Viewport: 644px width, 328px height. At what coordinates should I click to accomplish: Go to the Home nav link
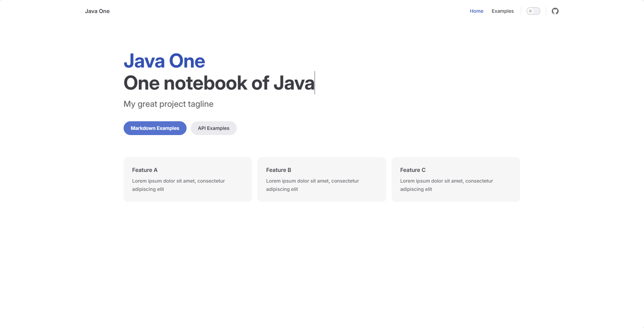click(476, 11)
